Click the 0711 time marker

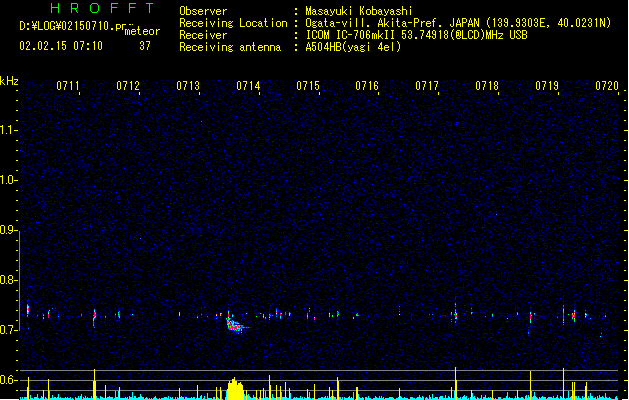click(x=68, y=86)
